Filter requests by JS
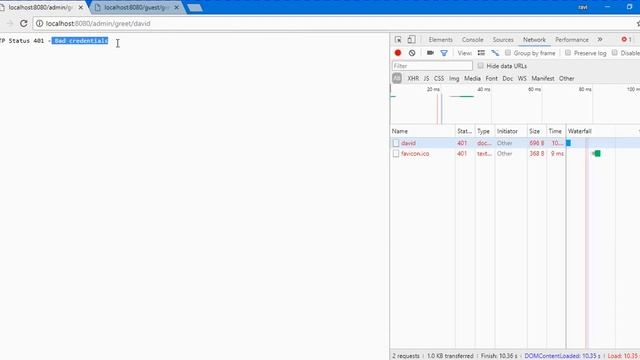This screenshot has height=360, width=640. click(426, 78)
